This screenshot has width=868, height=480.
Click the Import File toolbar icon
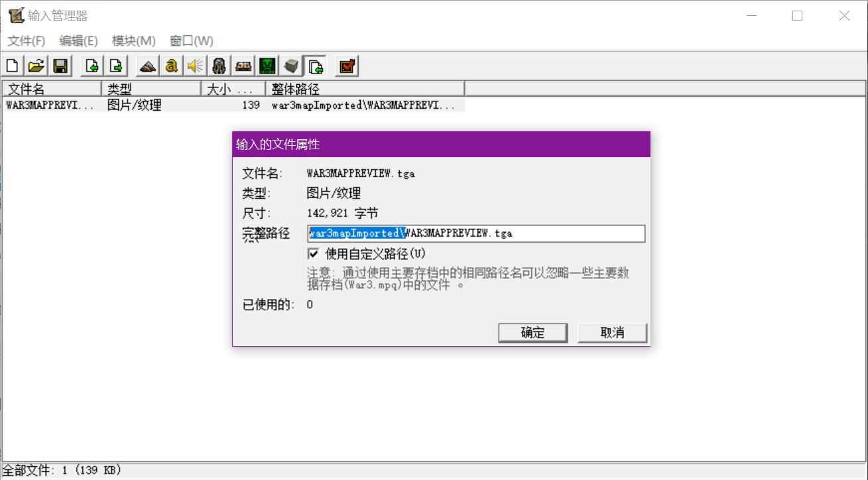(92, 66)
